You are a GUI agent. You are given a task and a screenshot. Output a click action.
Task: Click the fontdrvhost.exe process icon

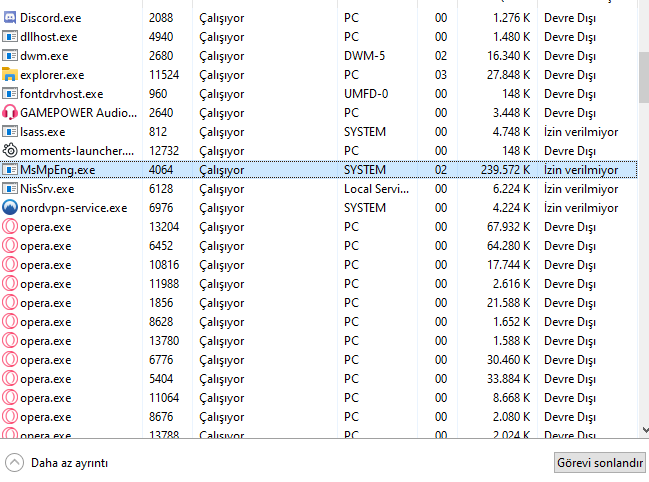tap(10, 94)
